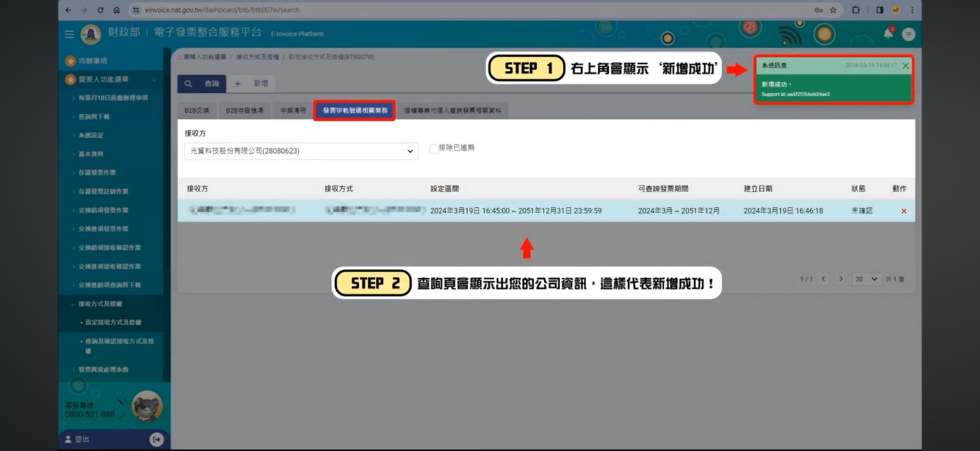Expand the 存證發票作業 sidebar item

97,172
